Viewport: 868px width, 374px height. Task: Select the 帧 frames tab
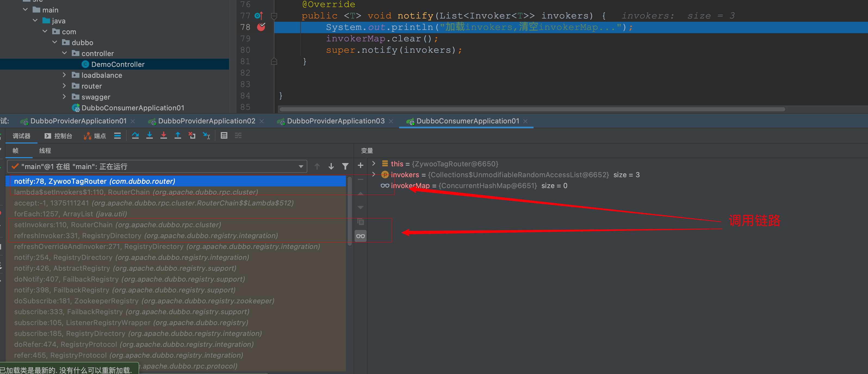(x=15, y=151)
